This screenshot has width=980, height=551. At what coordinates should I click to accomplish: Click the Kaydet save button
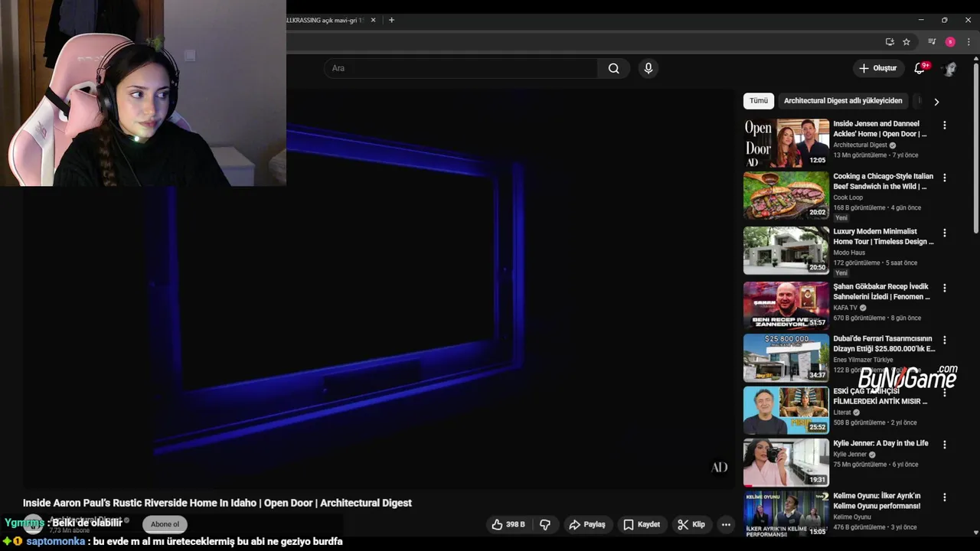coord(642,524)
